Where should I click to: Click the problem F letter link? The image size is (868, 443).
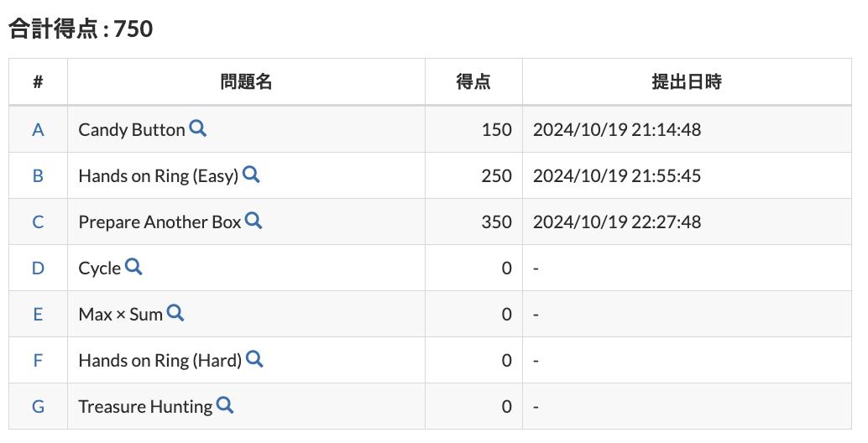tap(38, 361)
